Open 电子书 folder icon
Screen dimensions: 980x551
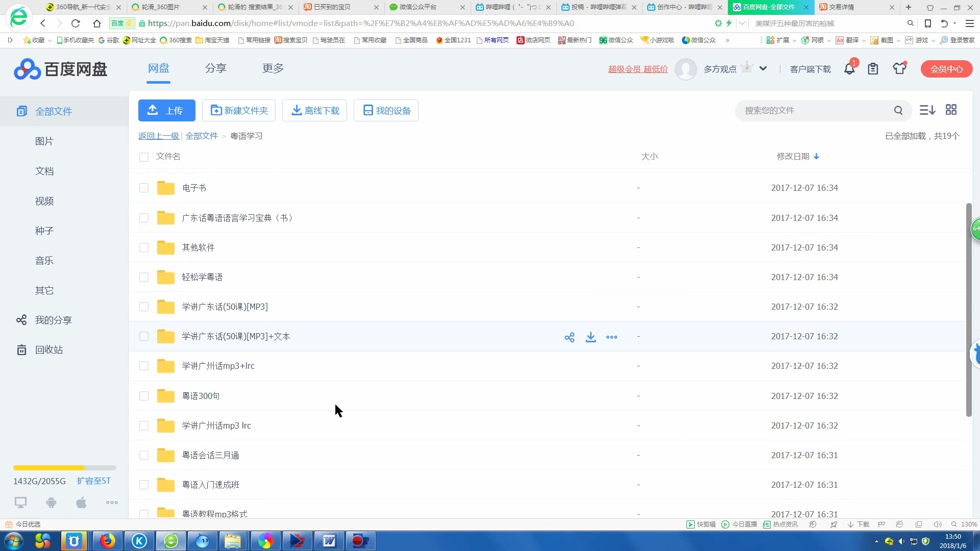click(x=165, y=188)
